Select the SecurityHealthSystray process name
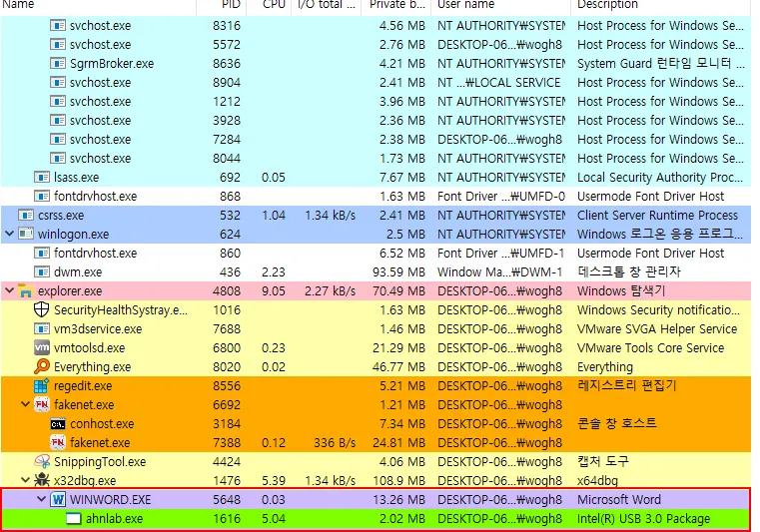The height and width of the screenshot is (532, 760). click(x=121, y=310)
